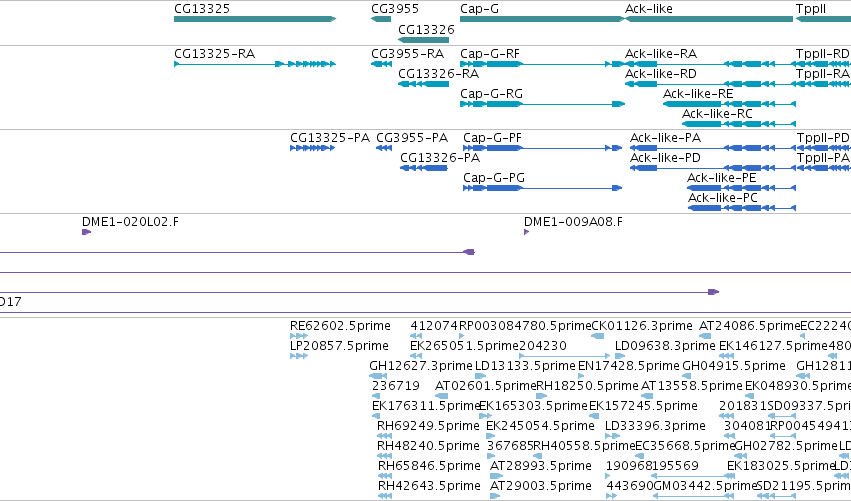Select EST CK01126.3prime
Viewport: 851px width, 501px height.
click(x=642, y=326)
